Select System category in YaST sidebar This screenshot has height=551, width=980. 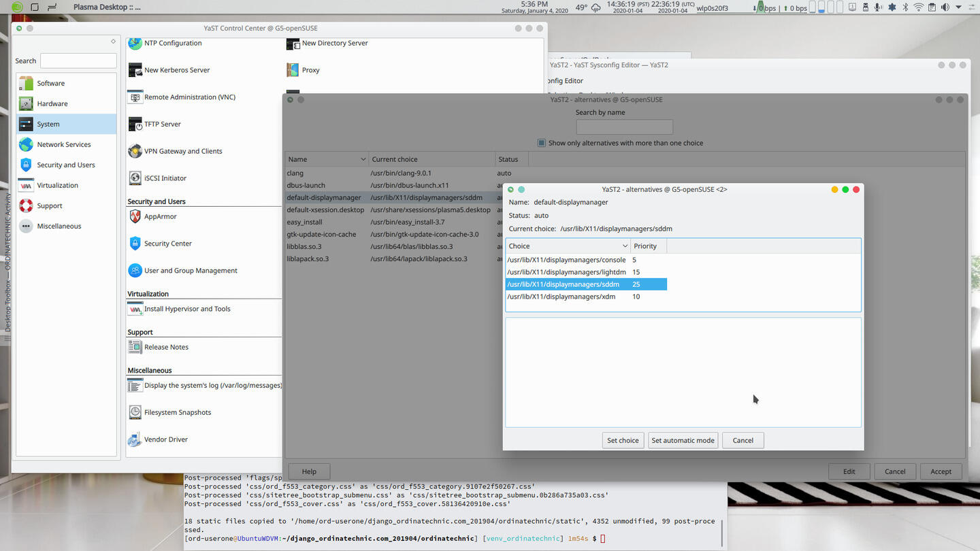[67, 124]
